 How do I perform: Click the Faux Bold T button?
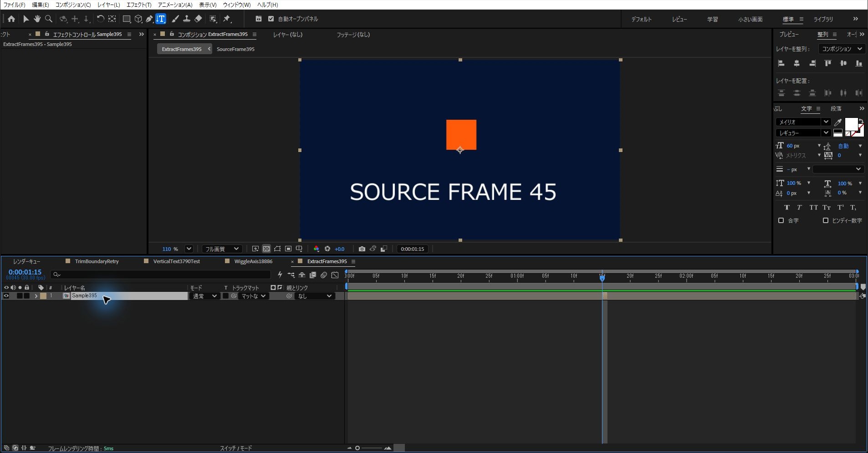click(786, 208)
